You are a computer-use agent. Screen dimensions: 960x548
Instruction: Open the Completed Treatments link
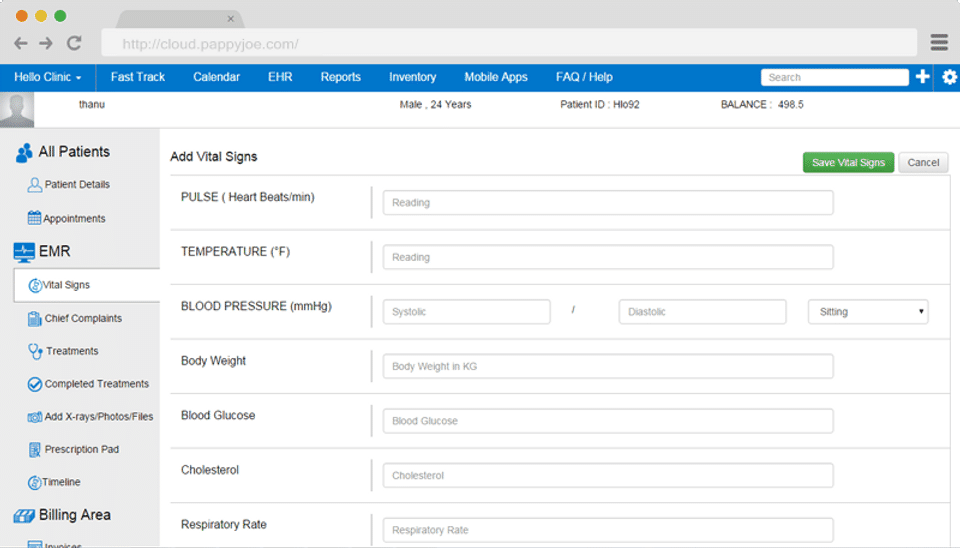pyautogui.click(x=97, y=384)
